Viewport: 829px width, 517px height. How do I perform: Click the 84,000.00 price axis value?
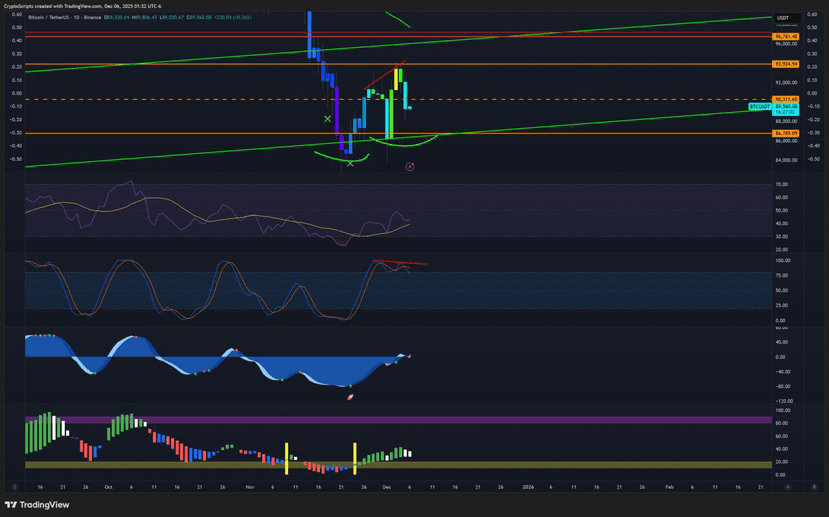pyautogui.click(x=786, y=160)
